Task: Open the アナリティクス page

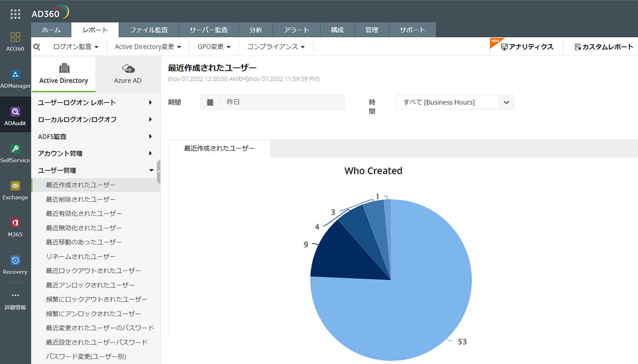Action: (x=526, y=46)
